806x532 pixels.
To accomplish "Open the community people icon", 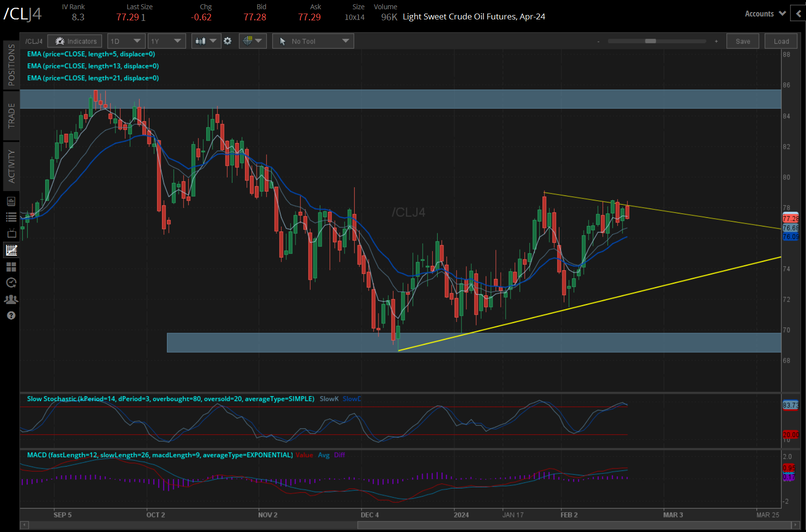I will pyautogui.click(x=11, y=299).
